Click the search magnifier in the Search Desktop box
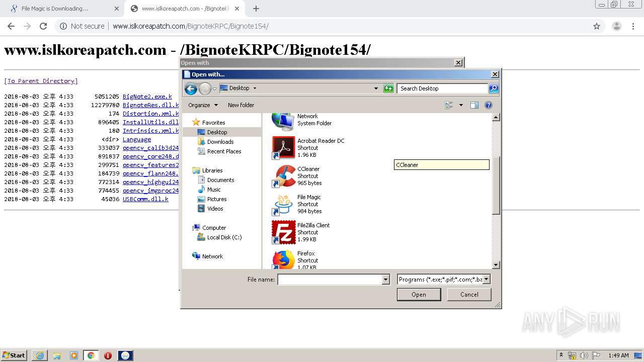The width and height of the screenshot is (644, 362). click(x=494, y=88)
